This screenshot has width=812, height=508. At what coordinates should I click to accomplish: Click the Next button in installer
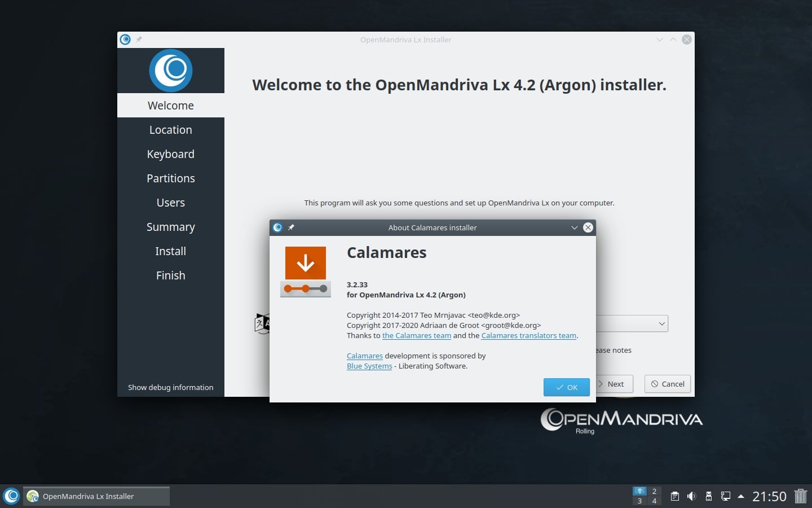click(614, 384)
